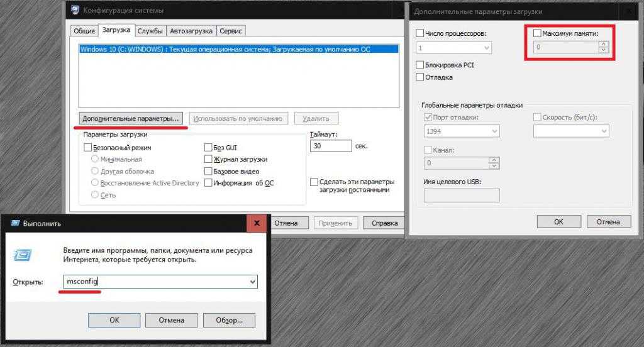Toggle the Без GUI checkbox

click(208, 148)
